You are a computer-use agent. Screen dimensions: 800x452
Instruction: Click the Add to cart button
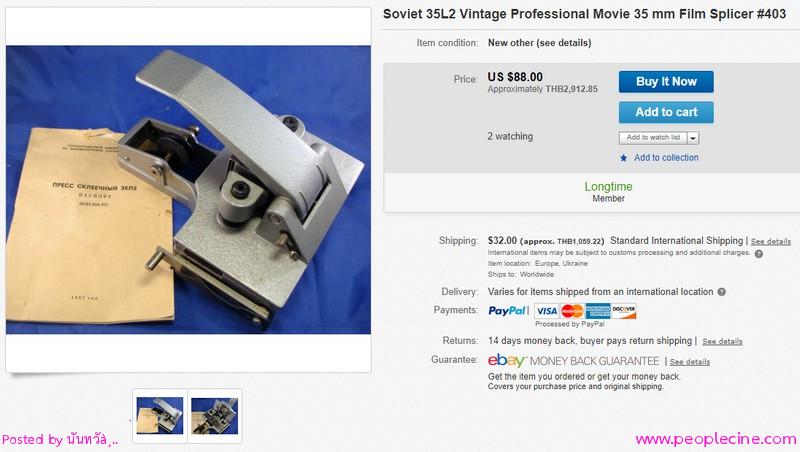(666, 112)
